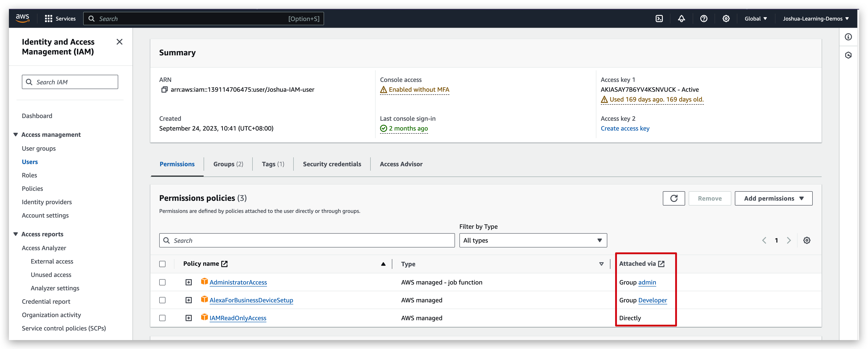Screen dimensions: 868x349
Task: Refresh the permissions policies list
Action: (x=674, y=198)
